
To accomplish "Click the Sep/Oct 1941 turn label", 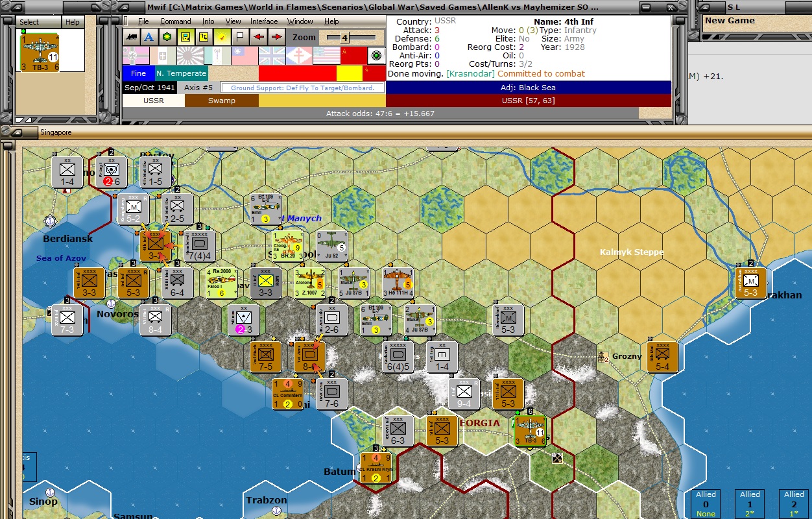I will coord(149,88).
